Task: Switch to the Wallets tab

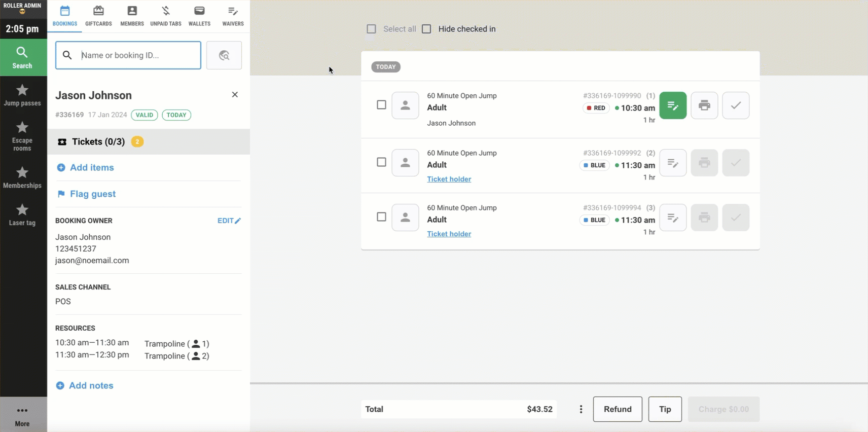Action: [199, 16]
